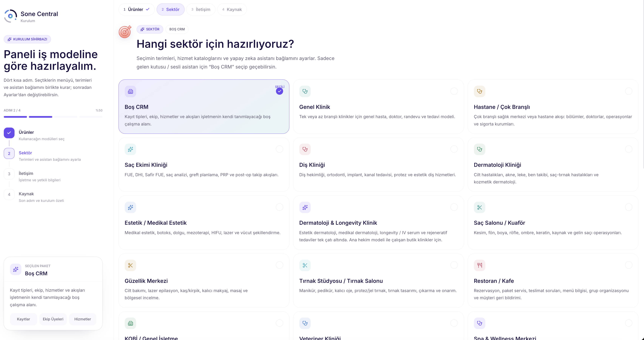644x340 pixels.
Task: Select the Restoran / Kafe radio circle
Action: [x=629, y=265]
